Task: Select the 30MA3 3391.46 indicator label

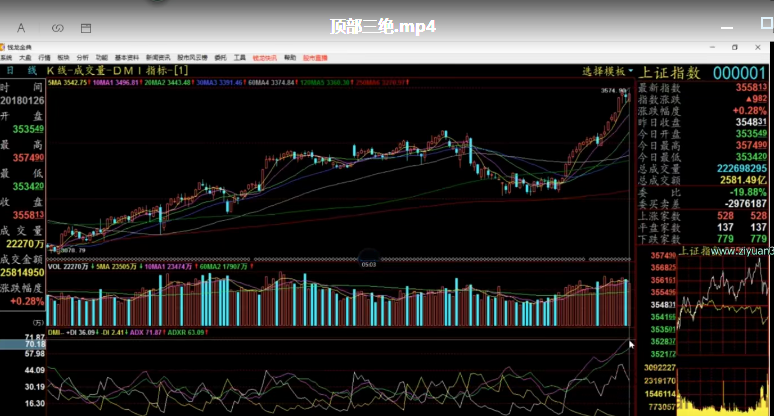Action: click(220, 82)
